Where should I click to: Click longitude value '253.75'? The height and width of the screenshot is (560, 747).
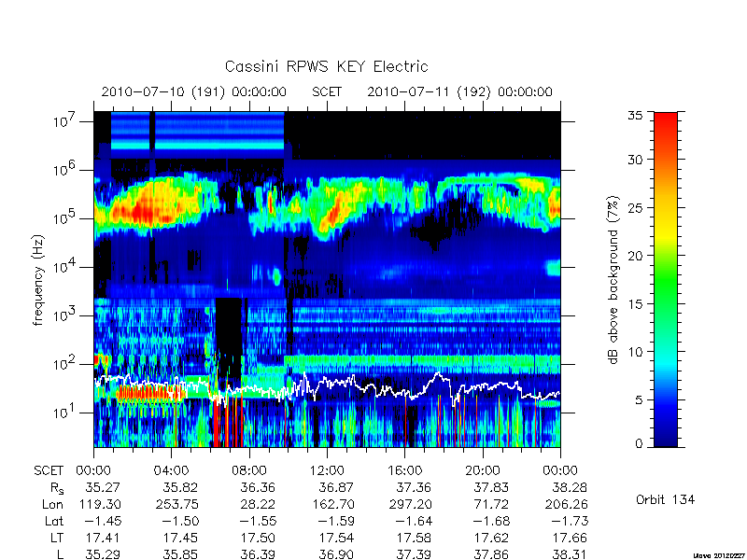176,504
